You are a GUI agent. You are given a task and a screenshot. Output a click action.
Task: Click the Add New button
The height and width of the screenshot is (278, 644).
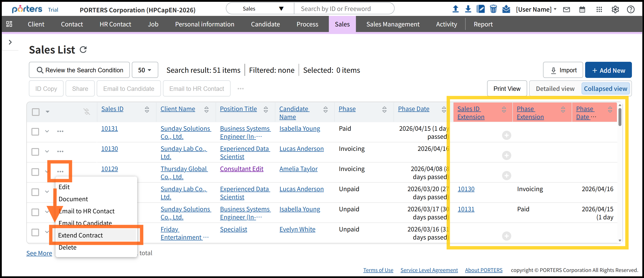608,70
